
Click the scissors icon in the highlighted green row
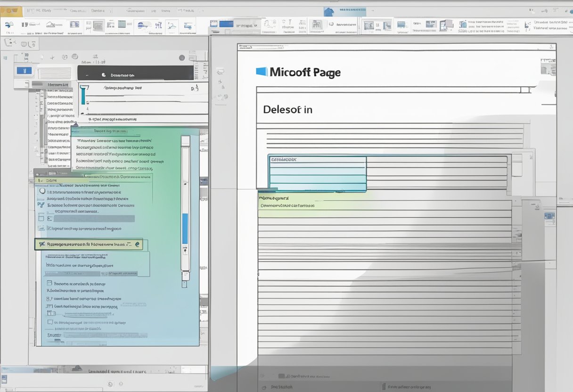[41, 245]
